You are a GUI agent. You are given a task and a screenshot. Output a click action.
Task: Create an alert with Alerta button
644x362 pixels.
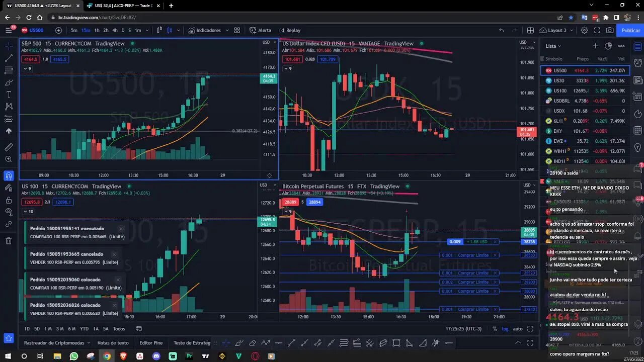tap(261, 30)
